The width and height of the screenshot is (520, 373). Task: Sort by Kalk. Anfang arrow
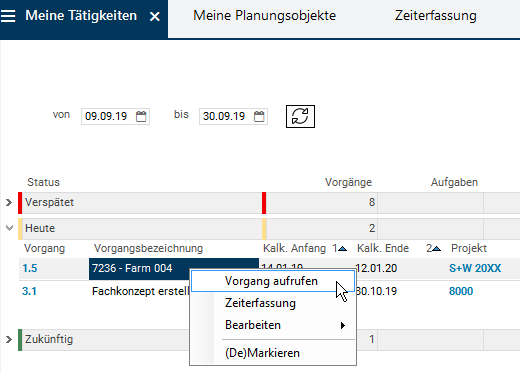[x=342, y=249]
